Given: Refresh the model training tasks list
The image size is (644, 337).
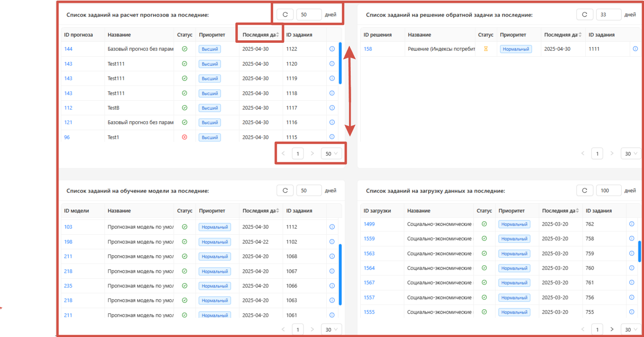Looking at the screenshot, I should [x=285, y=190].
